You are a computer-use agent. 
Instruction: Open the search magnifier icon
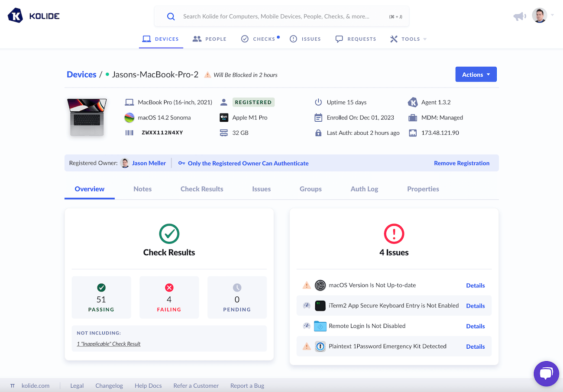(x=171, y=16)
